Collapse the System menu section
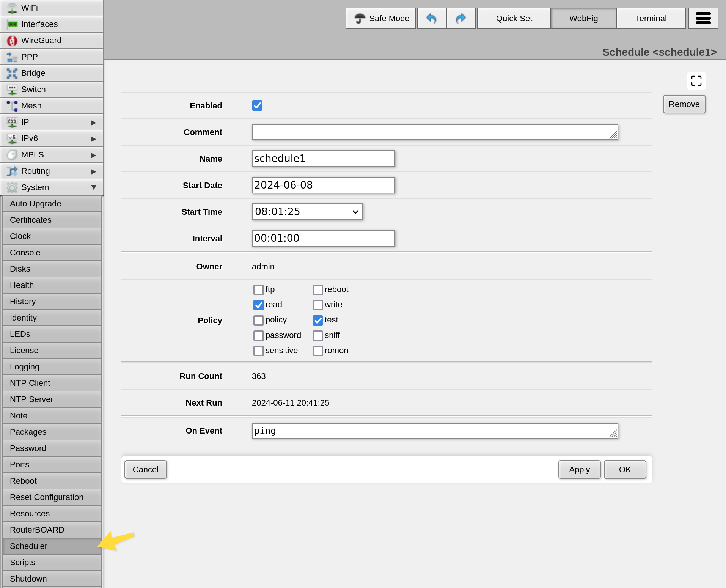 [x=93, y=187]
